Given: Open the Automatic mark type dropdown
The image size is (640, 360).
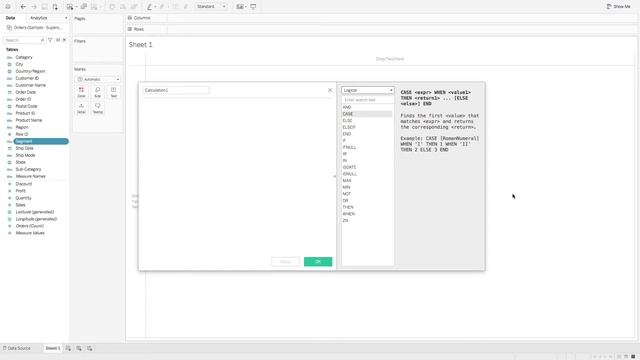Looking at the screenshot, I should click(98, 79).
